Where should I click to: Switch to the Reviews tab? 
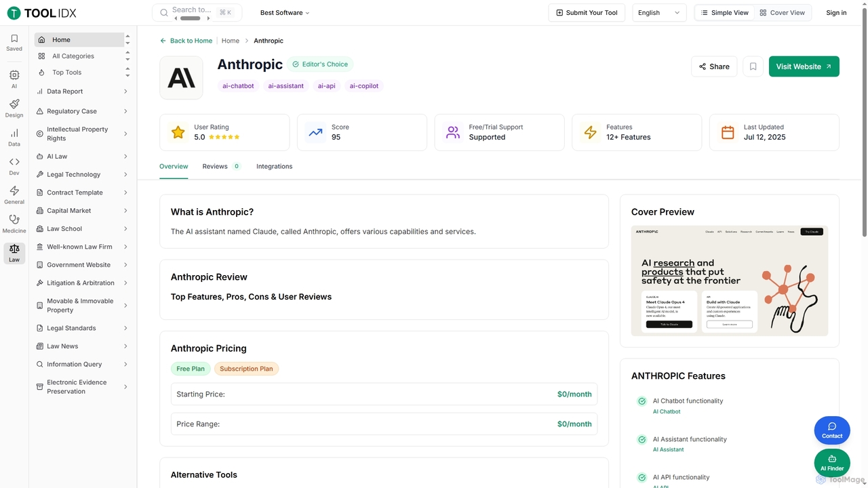[222, 166]
